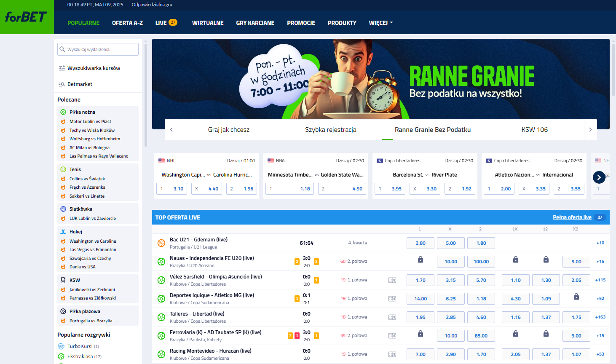Screen dimensions: 616x364
Task: Open Pełna oferta live link
Action: click(572, 217)
